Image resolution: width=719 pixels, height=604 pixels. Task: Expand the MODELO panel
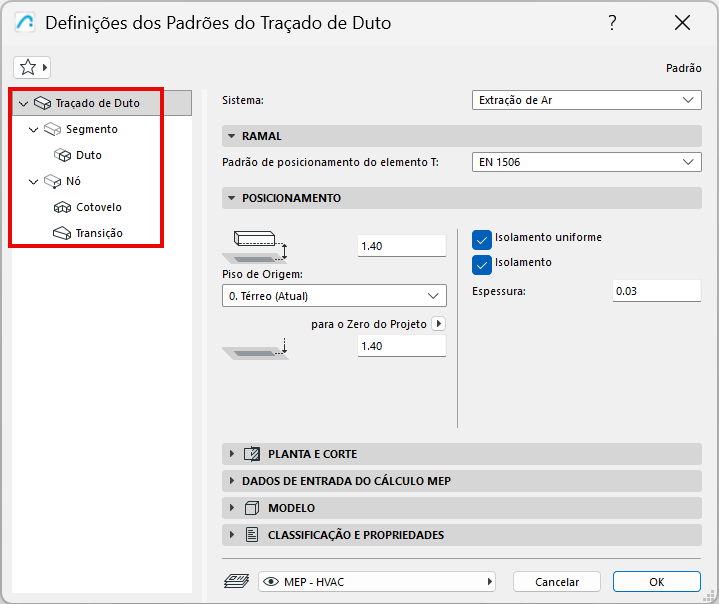click(232, 508)
